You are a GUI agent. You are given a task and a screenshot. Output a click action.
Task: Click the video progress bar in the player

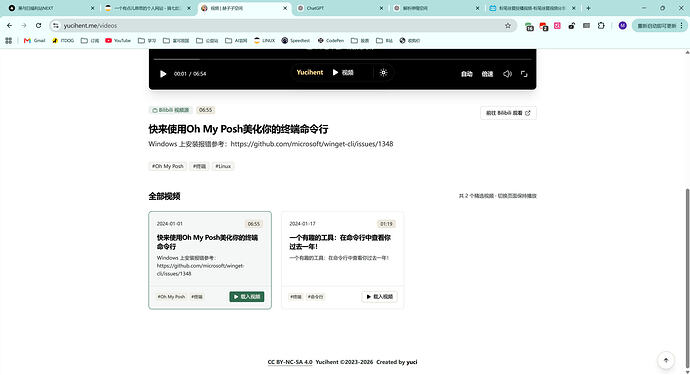point(342,59)
